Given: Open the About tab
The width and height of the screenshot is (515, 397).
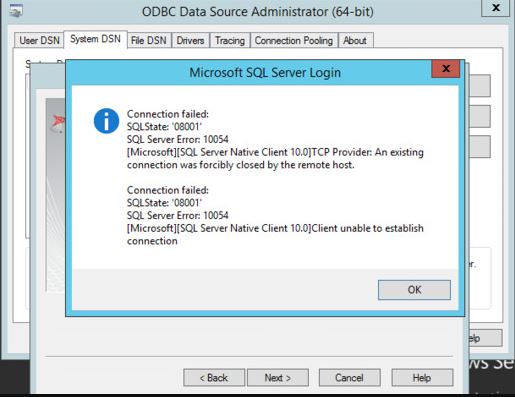Looking at the screenshot, I should [355, 40].
